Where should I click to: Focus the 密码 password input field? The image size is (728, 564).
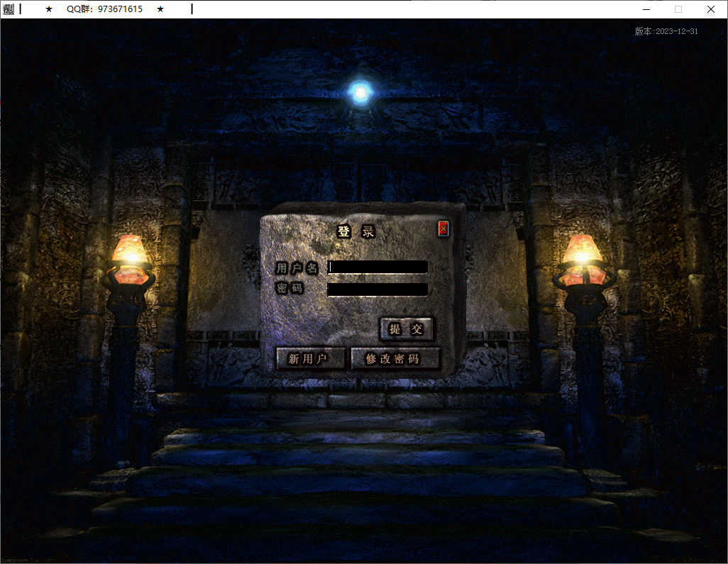click(377, 289)
